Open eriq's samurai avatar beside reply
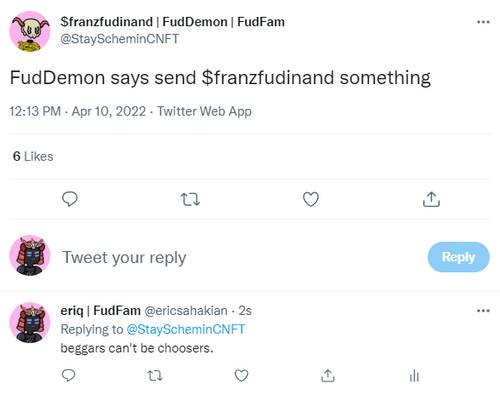The image size is (500, 394). 30,322
